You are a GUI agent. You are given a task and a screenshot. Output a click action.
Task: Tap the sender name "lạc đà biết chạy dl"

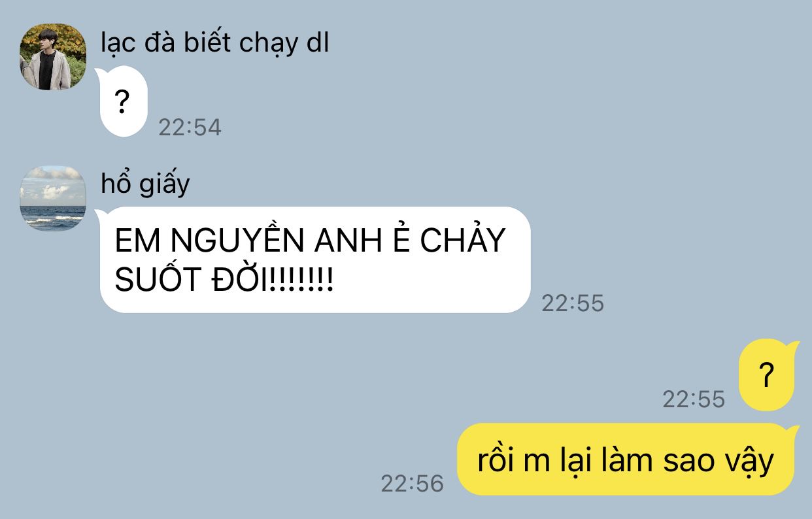pos(215,43)
